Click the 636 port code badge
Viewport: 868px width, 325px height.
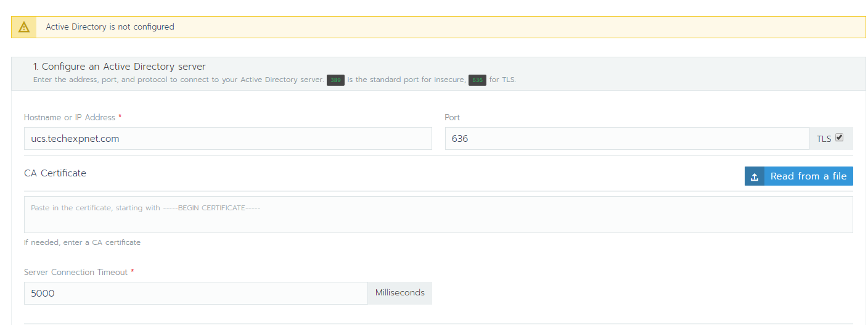click(477, 80)
